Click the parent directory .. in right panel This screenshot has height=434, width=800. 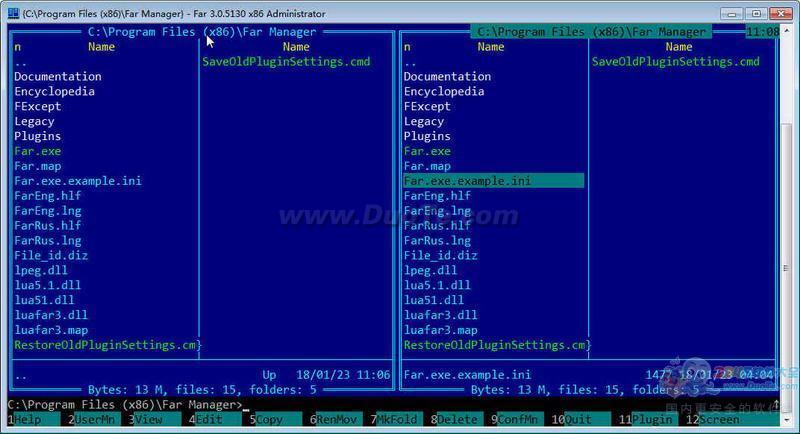click(410, 63)
